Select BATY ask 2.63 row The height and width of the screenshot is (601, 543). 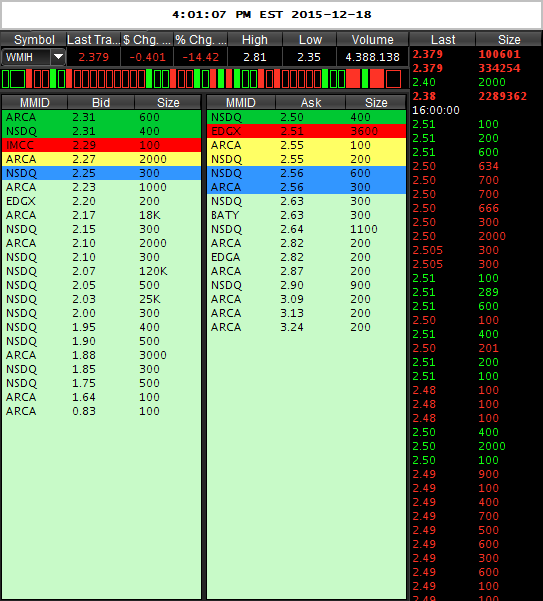point(306,215)
